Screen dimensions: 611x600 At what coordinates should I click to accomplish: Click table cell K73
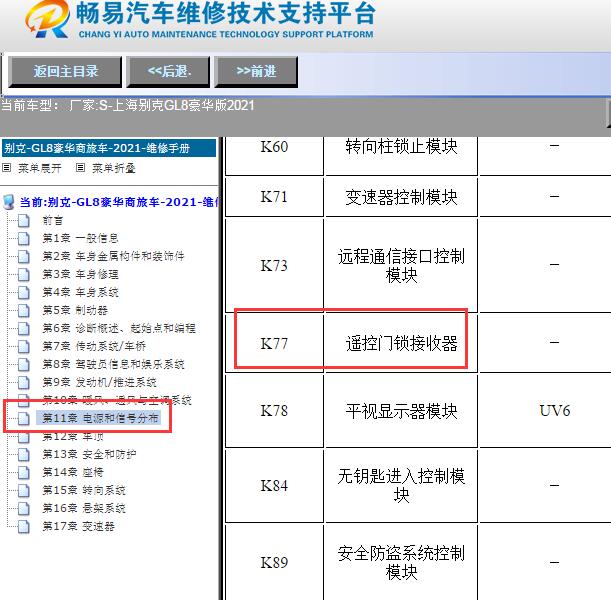274,266
